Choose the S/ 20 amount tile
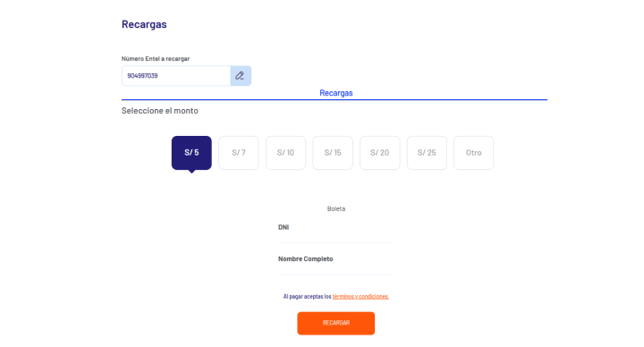644x347 pixels. coord(379,153)
